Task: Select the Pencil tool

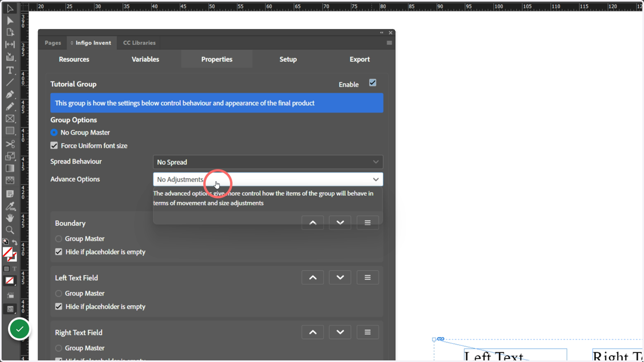Action: pyautogui.click(x=10, y=106)
